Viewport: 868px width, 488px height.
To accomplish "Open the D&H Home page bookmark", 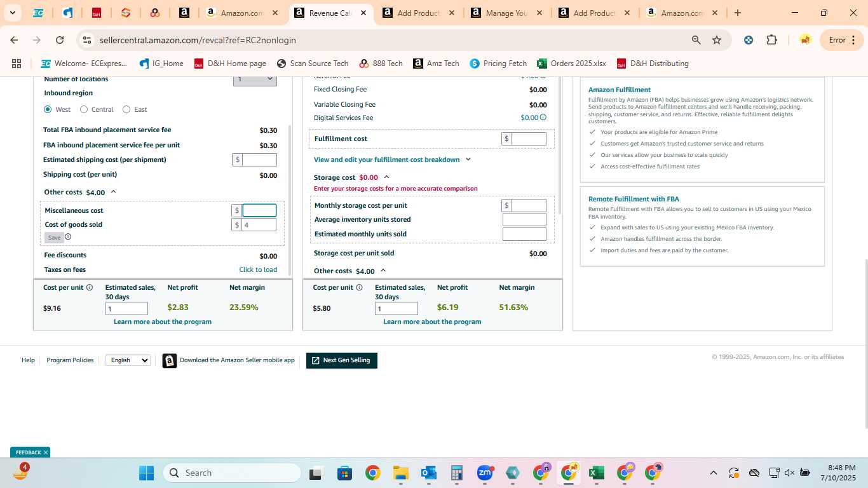I will tap(230, 64).
